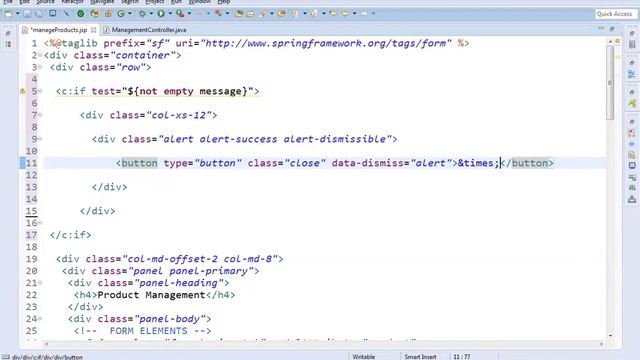Click the Open Task folder icon
Image resolution: width=640 pixels, height=360 pixels.
[x=250, y=14]
